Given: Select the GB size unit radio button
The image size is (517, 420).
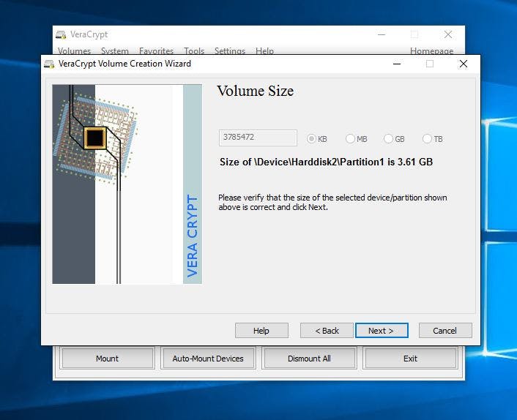Looking at the screenshot, I should point(388,139).
